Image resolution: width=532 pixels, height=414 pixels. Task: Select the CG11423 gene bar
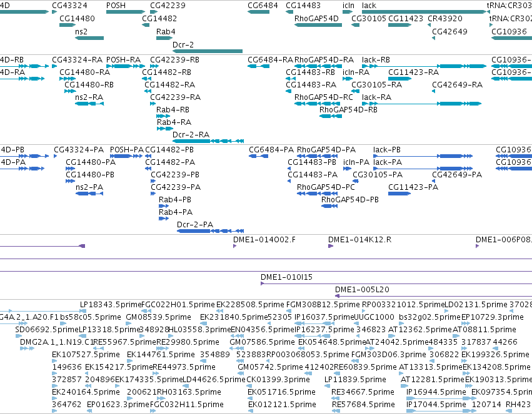tap(399, 25)
